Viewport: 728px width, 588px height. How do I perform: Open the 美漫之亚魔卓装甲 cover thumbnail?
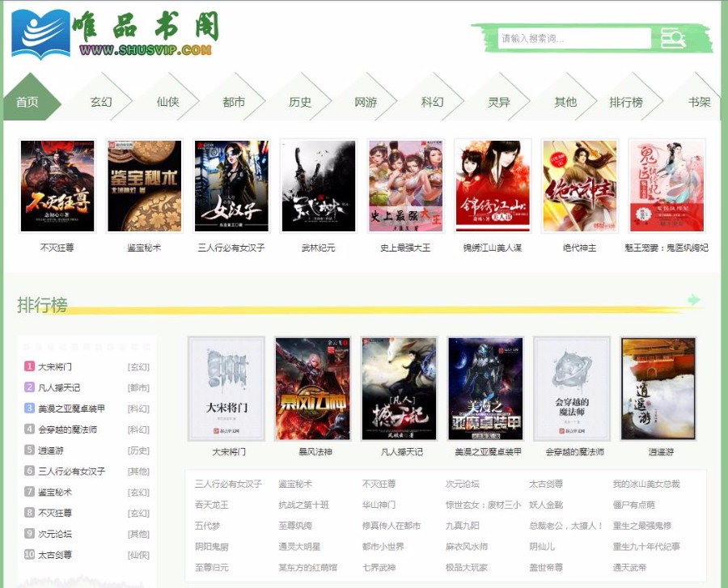pos(485,388)
